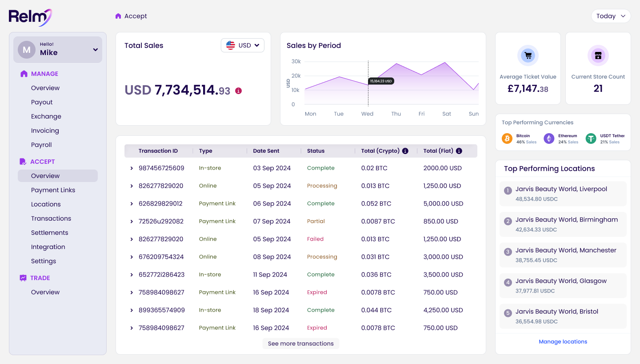This screenshot has height=364, width=640.
Task: Click the info icon beside Total (Fiat) header
Action: [459, 151]
